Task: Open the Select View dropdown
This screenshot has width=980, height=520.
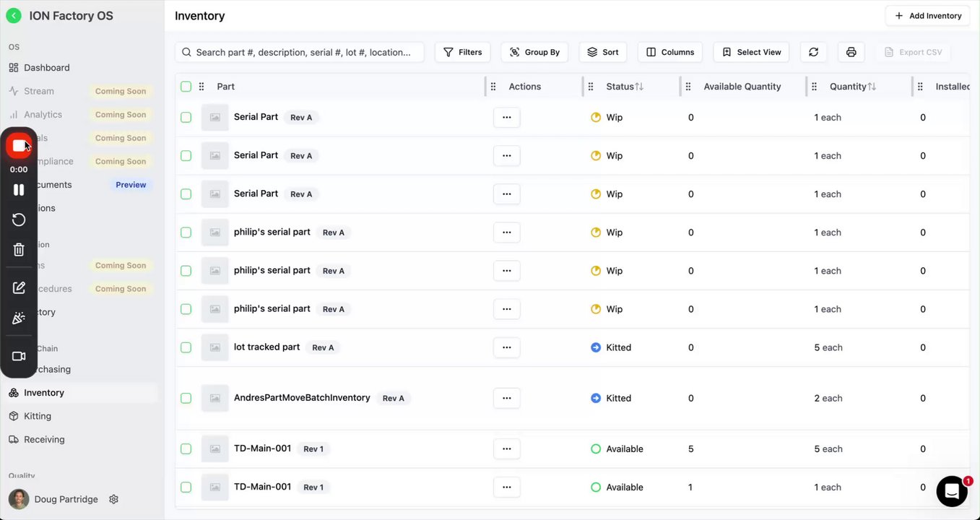Action: point(751,52)
